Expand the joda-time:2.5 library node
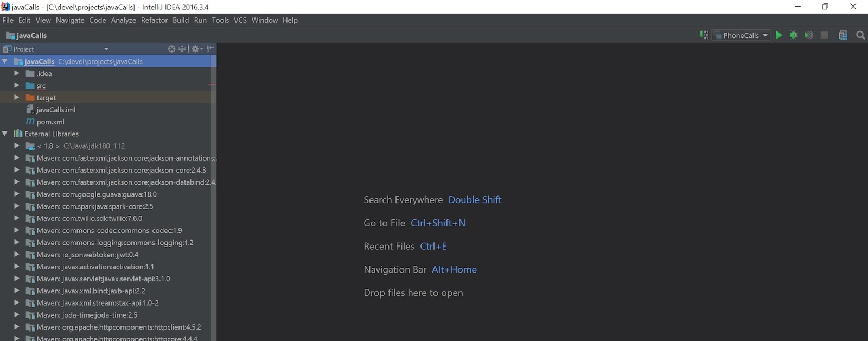The height and width of the screenshot is (341, 868). [x=17, y=314]
